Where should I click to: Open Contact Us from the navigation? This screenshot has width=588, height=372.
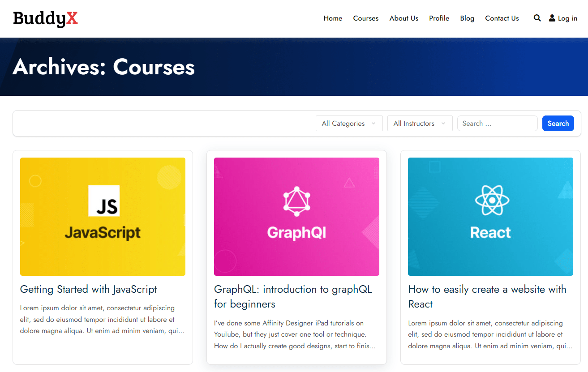coord(502,18)
